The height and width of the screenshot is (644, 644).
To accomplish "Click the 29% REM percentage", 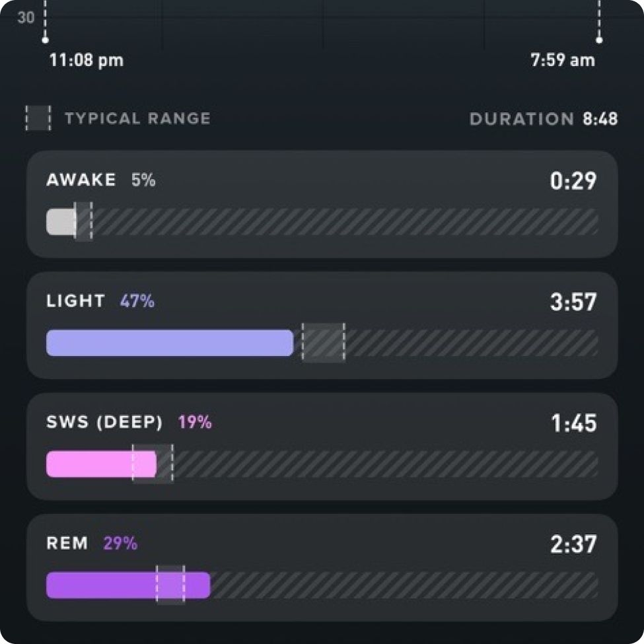I will 120,543.
